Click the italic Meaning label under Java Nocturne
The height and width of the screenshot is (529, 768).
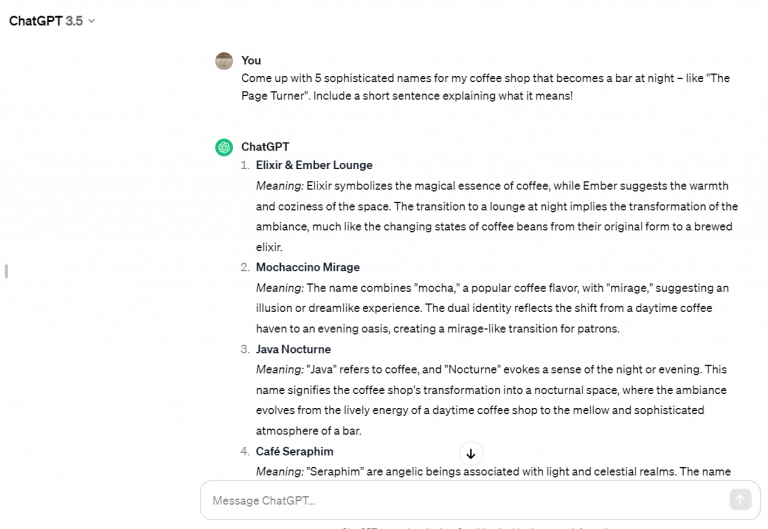[280, 370]
